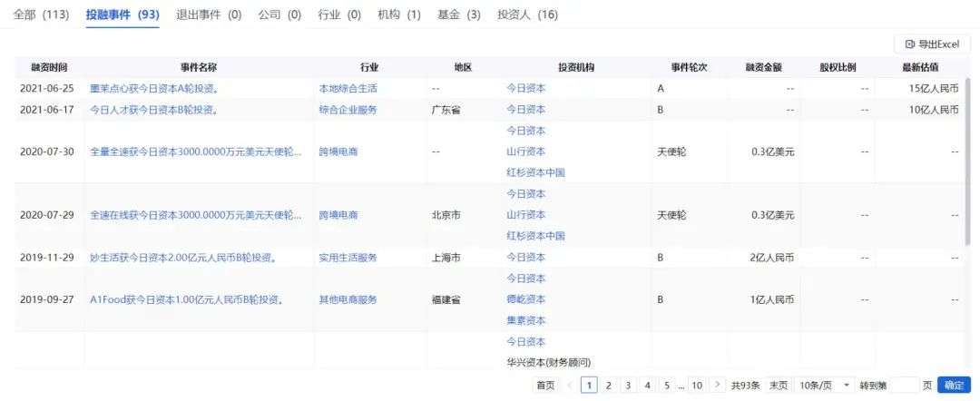
Task: Focus the 转到第 page number input
Action: [x=903, y=385]
